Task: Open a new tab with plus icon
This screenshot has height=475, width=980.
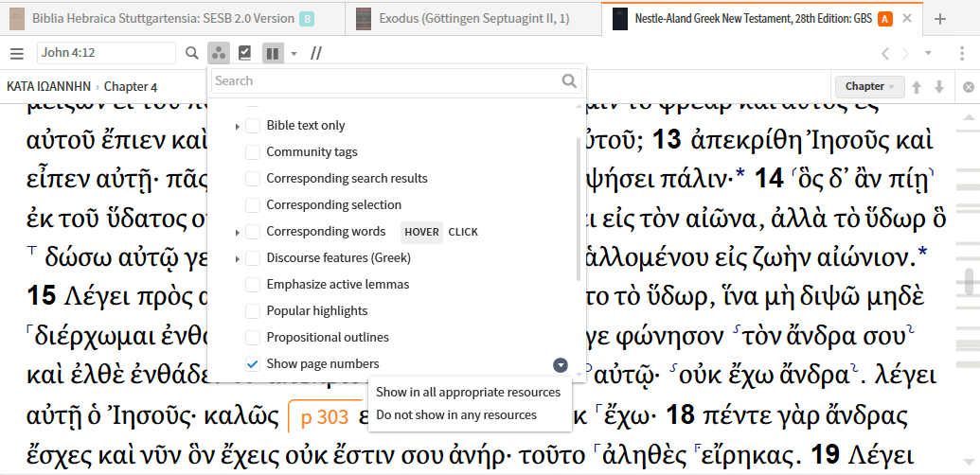Action: 940,19
